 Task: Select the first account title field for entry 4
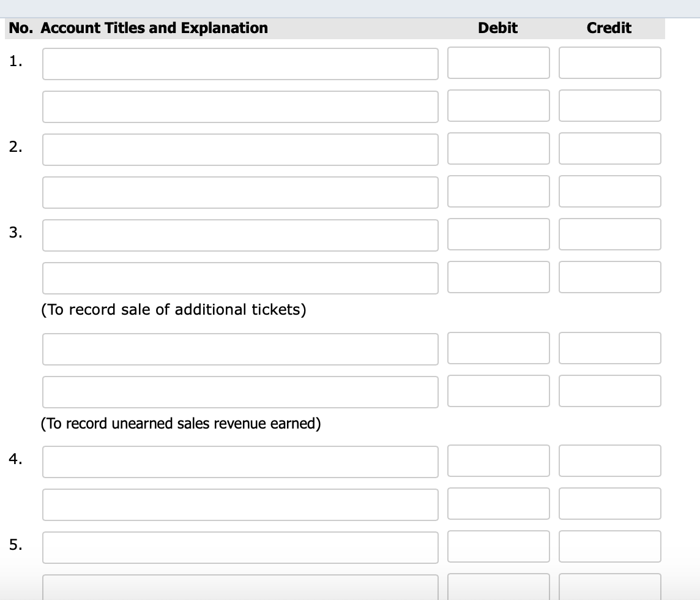[x=240, y=461]
